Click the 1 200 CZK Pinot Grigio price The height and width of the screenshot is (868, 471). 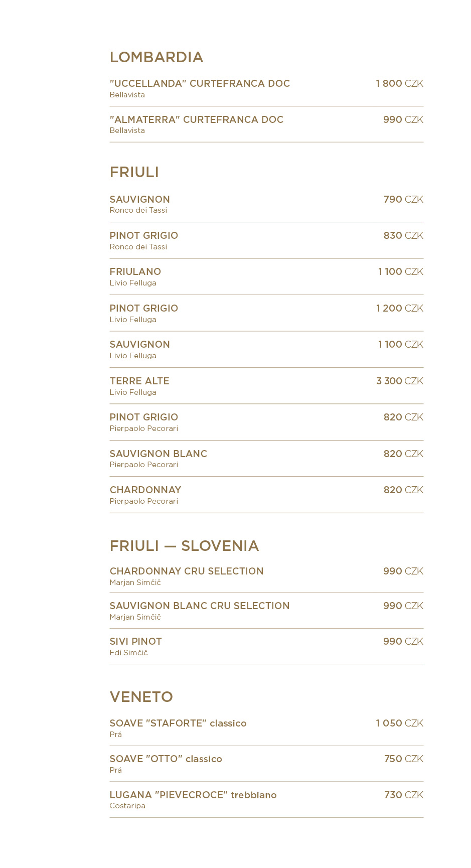[x=400, y=308]
